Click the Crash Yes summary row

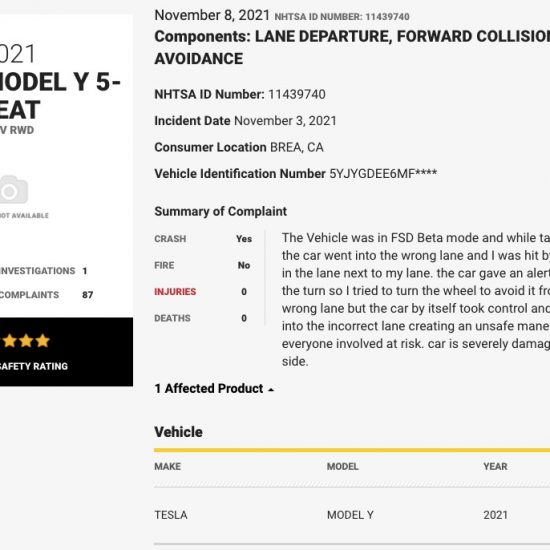203,239
